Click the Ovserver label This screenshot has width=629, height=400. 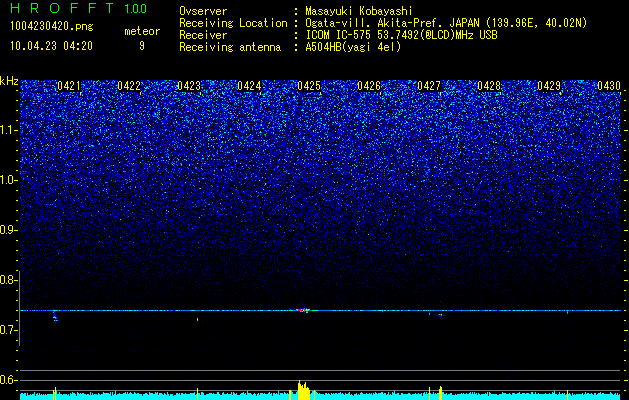point(203,12)
